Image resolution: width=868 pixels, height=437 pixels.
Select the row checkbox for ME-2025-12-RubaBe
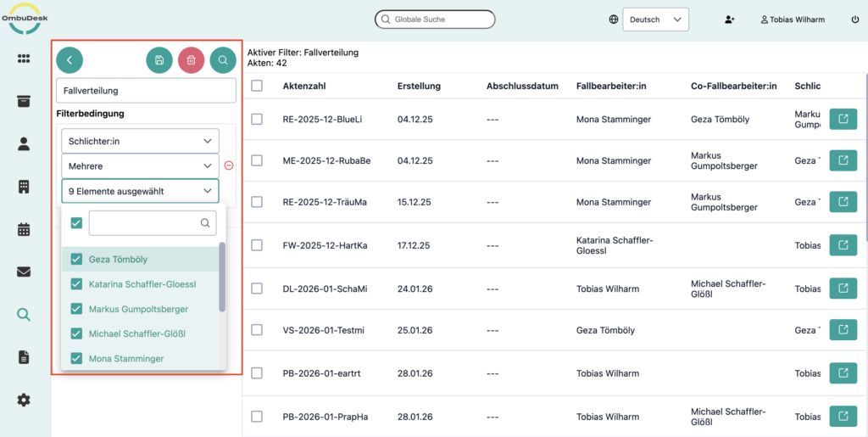pos(257,160)
